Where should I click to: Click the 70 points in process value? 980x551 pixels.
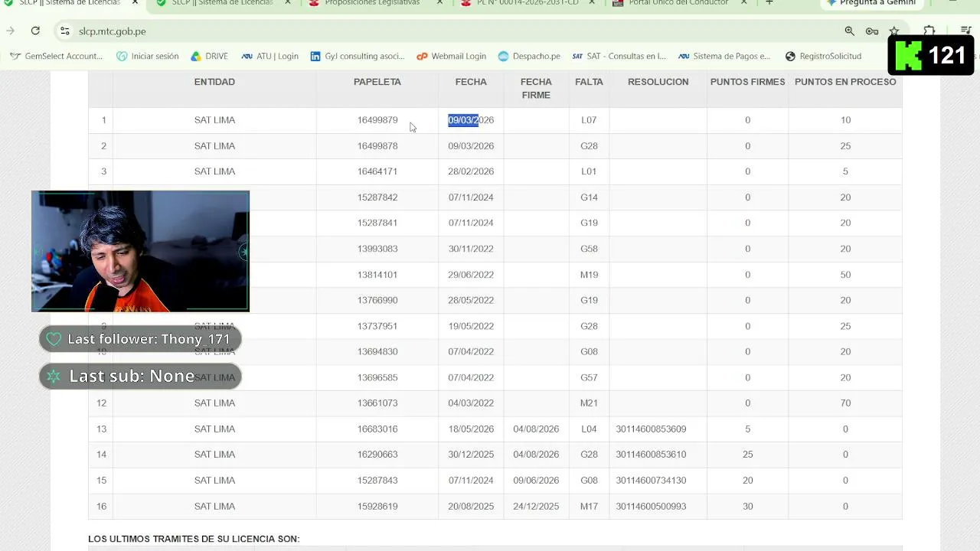coord(845,403)
